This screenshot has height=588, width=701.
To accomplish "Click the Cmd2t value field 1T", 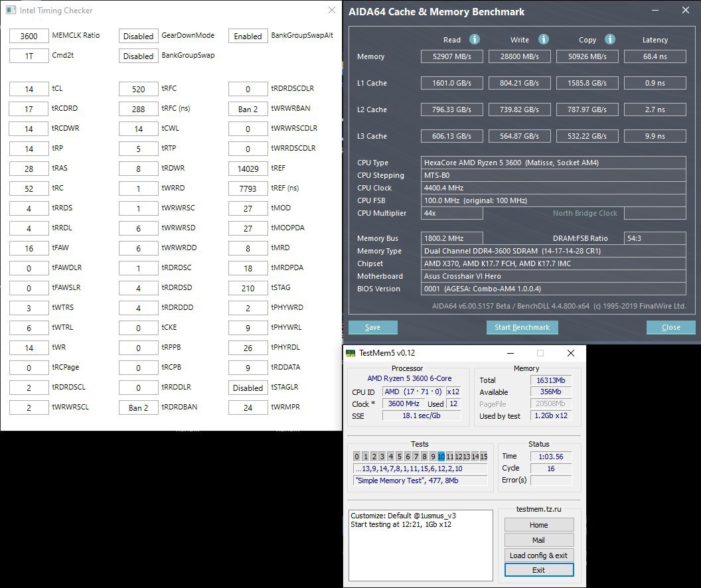I will point(29,56).
